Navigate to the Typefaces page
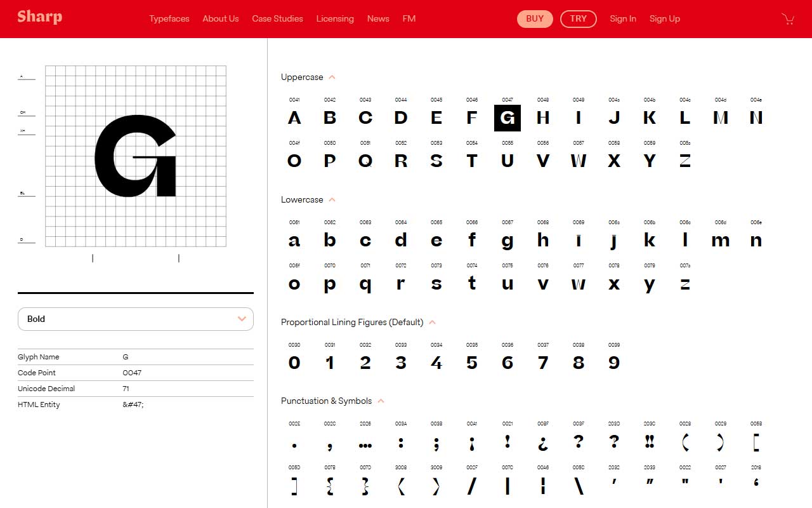The image size is (812, 508). tap(169, 18)
